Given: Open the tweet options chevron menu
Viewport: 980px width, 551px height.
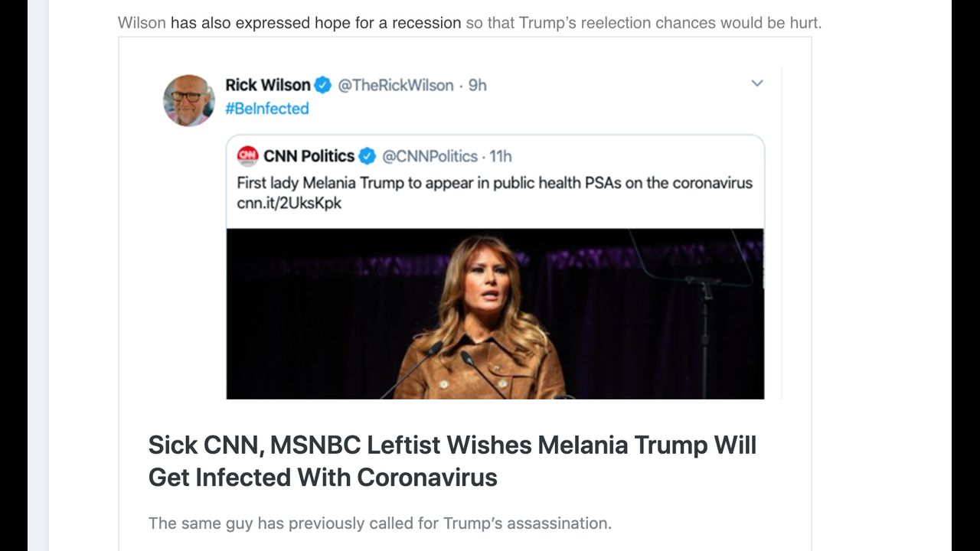Looking at the screenshot, I should 756,83.
